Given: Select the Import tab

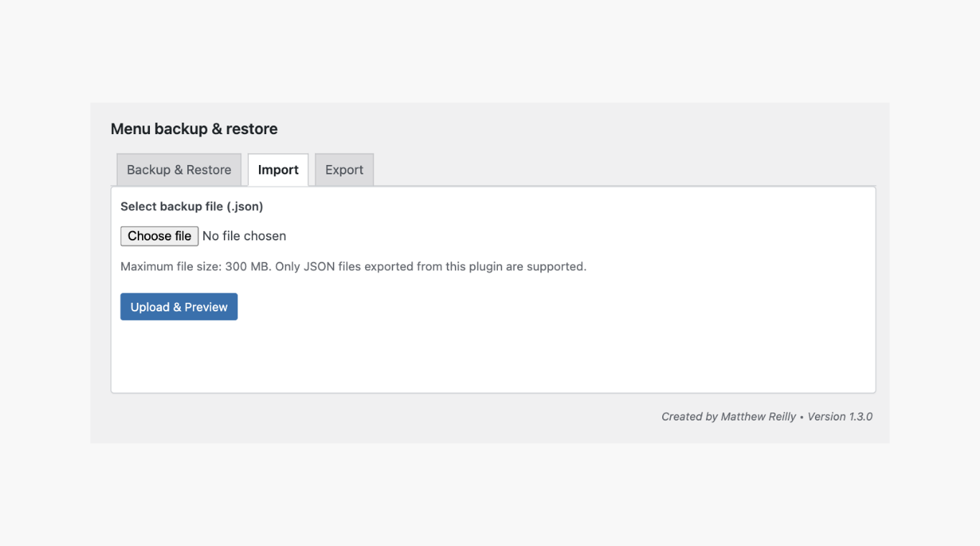Looking at the screenshot, I should click(278, 170).
